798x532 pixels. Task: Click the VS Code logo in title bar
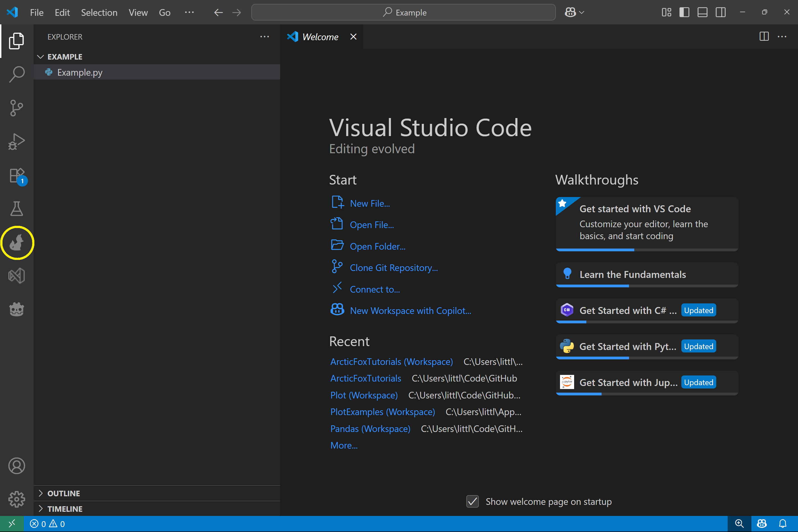pyautogui.click(x=12, y=12)
